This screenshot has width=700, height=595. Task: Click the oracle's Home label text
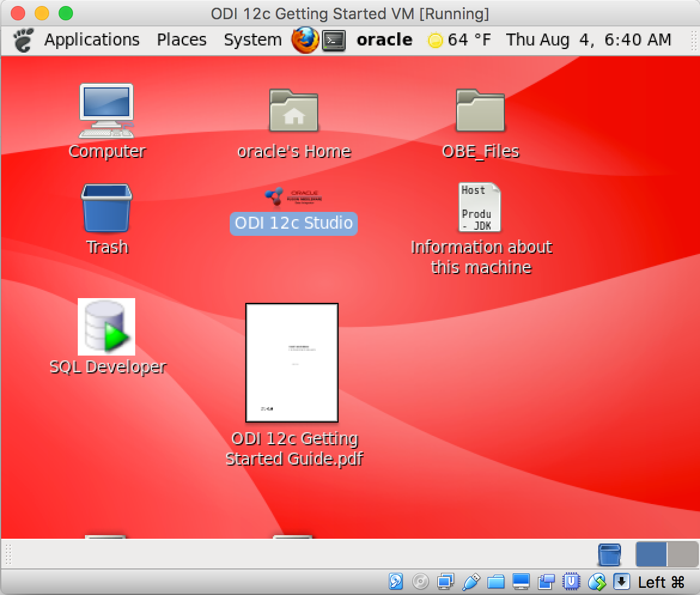click(x=294, y=151)
